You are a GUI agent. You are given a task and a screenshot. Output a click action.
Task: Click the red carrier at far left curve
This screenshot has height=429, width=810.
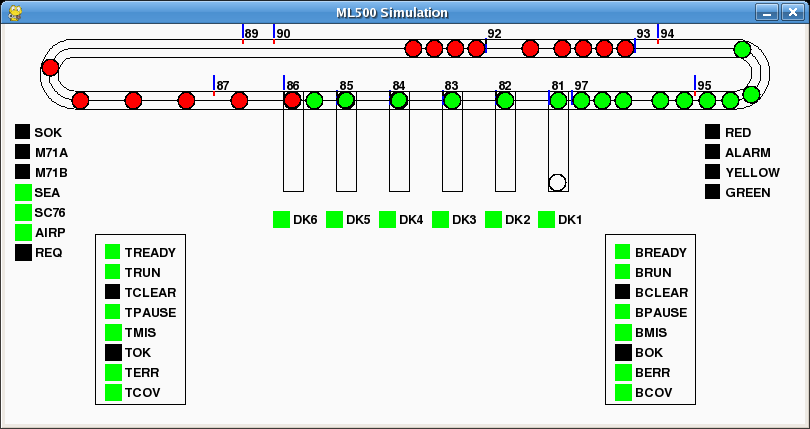pos(50,68)
